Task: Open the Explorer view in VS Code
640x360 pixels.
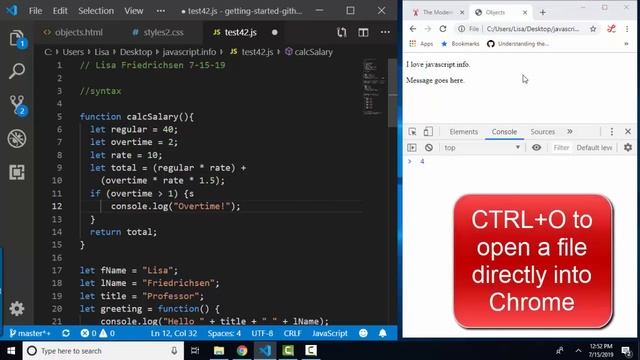Action: (17, 38)
